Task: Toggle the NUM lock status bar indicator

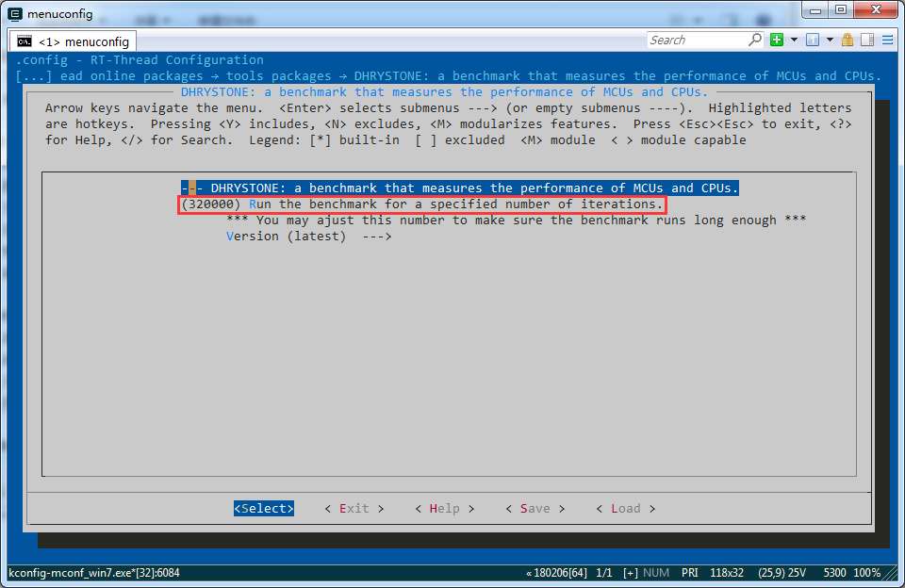Action: tap(656, 573)
